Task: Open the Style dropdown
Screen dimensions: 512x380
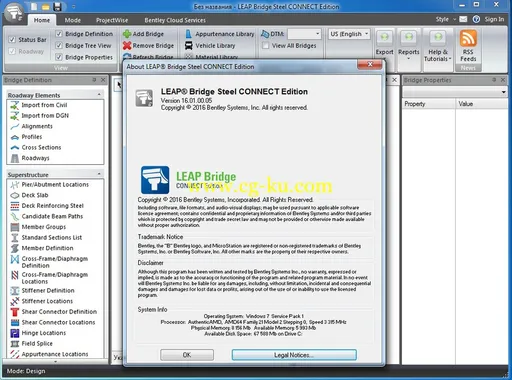Action: tap(445, 19)
